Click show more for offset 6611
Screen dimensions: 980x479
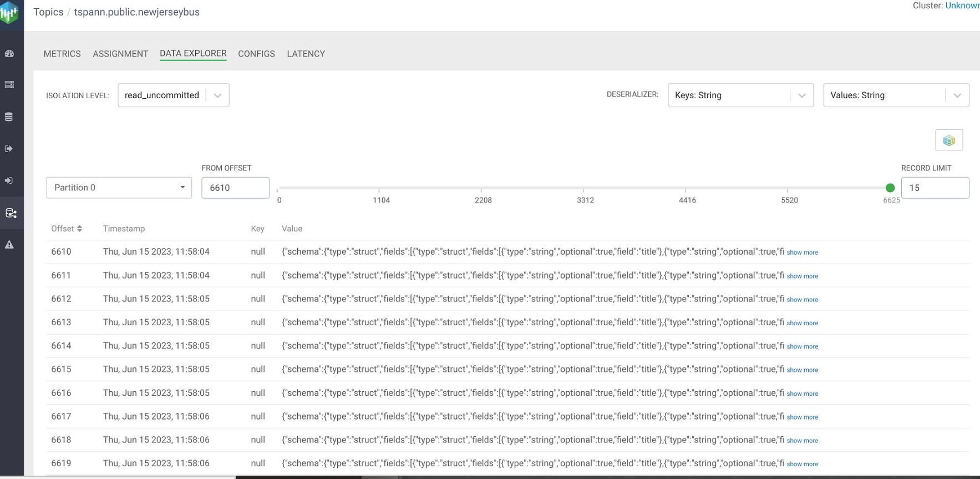point(802,276)
